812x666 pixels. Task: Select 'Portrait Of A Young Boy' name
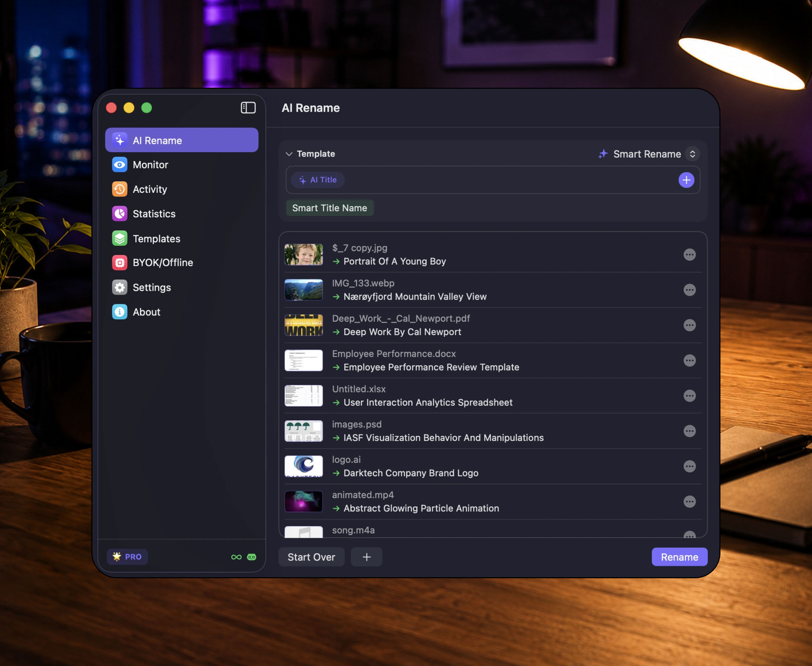pos(394,261)
